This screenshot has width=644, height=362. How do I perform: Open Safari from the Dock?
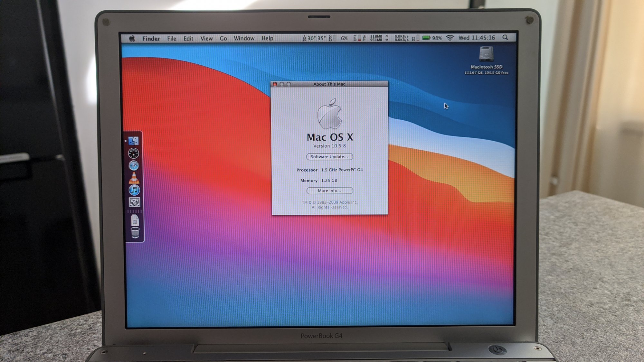click(x=134, y=166)
